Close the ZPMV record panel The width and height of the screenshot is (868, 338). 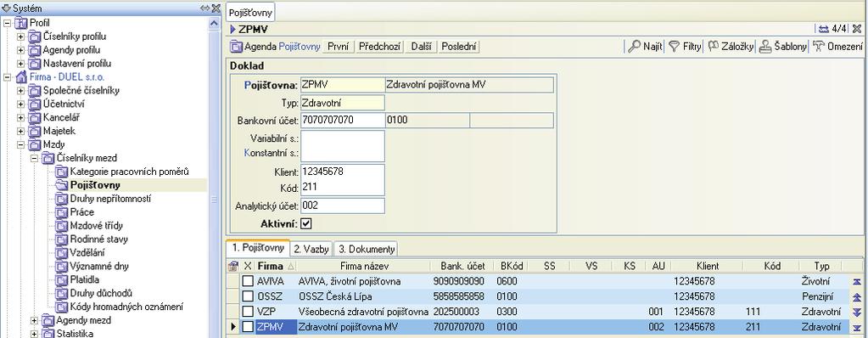(x=856, y=29)
